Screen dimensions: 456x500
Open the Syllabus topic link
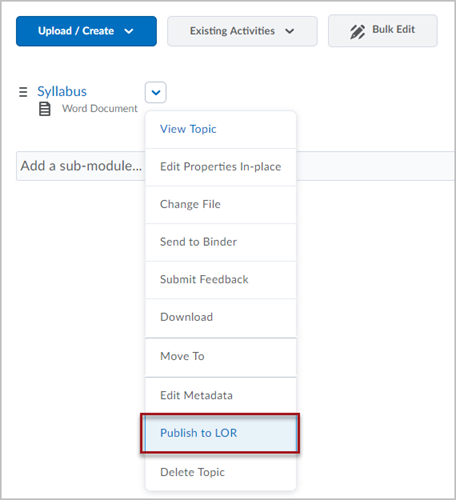point(62,91)
